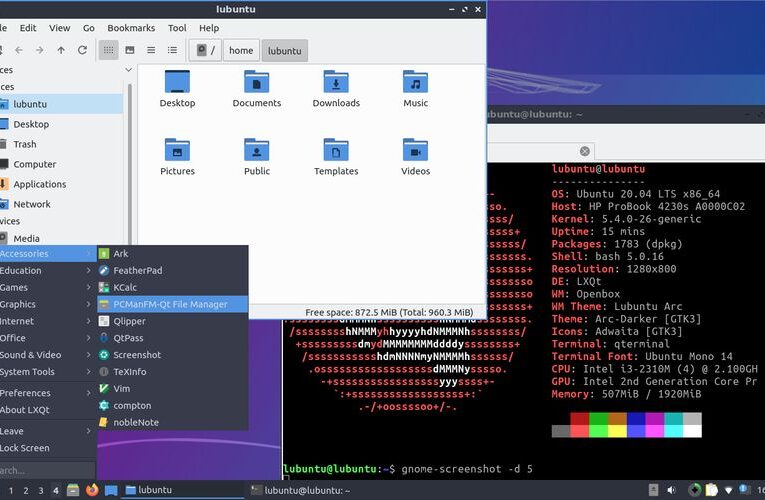Expand the Leave submenu
This screenshot has height=500, width=765.
(47, 431)
